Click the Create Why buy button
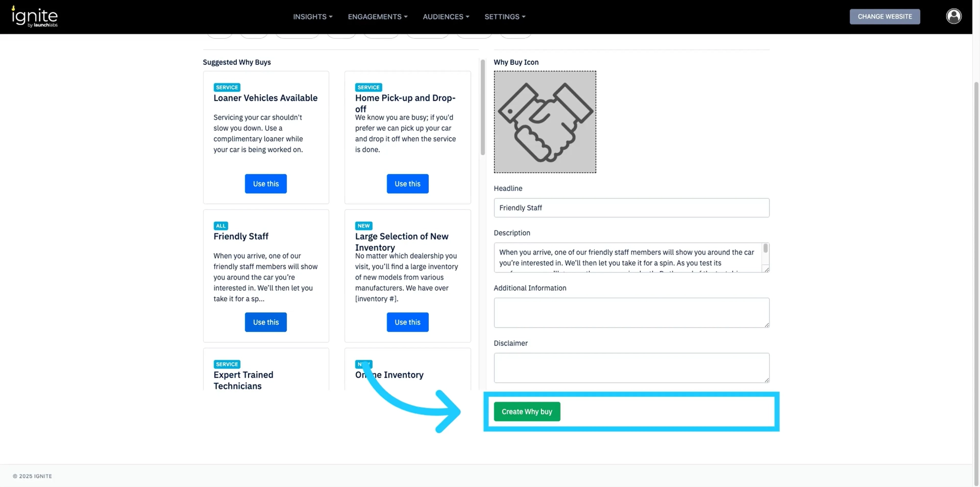 click(x=527, y=411)
